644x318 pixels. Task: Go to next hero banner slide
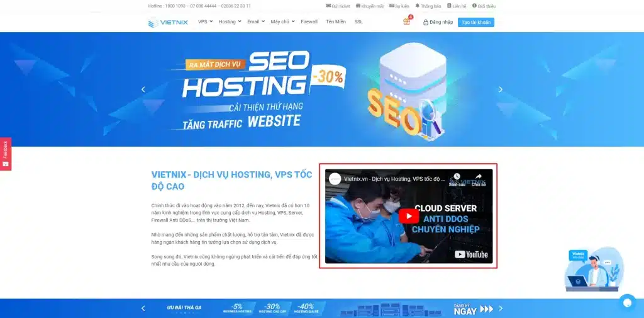(x=500, y=89)
